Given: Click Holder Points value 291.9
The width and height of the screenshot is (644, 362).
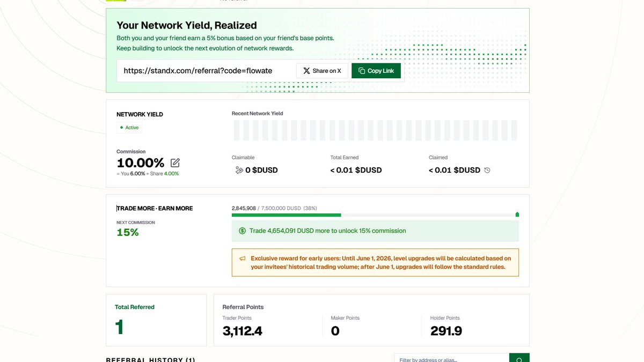Looking at the screenshot, I should pyautogui.click(x=446, y=331).
